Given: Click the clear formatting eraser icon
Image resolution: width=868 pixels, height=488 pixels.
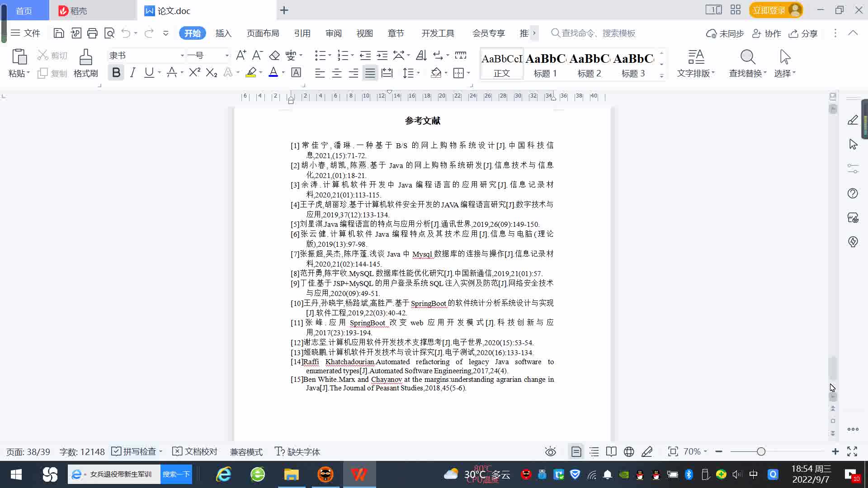Looking at the screenshot, I should tap(274, 55).
